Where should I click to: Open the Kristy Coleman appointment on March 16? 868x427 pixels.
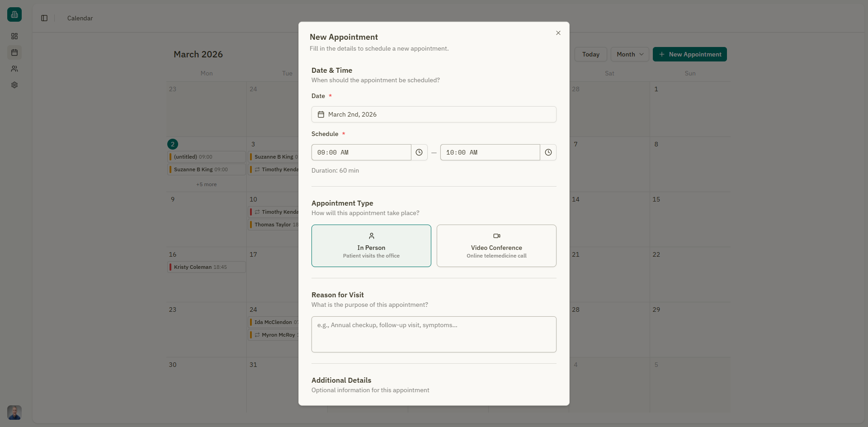pos(206,267)
